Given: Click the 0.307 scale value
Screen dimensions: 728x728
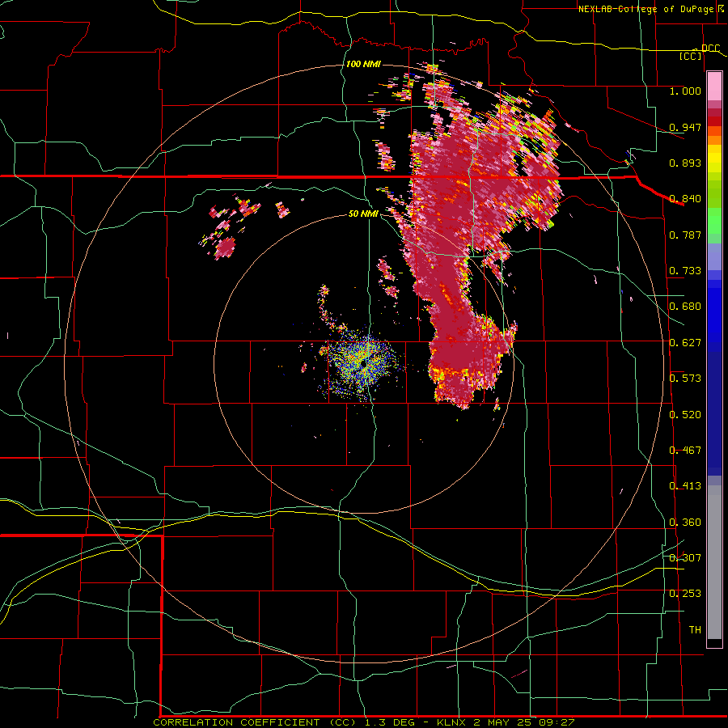Looking at the screenshot, I should pos(685,557).
